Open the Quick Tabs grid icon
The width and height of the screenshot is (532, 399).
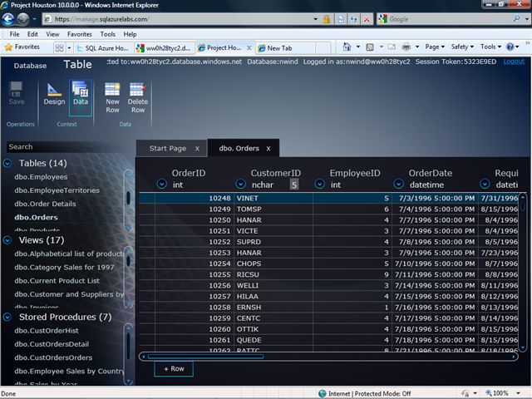[59, 48]
